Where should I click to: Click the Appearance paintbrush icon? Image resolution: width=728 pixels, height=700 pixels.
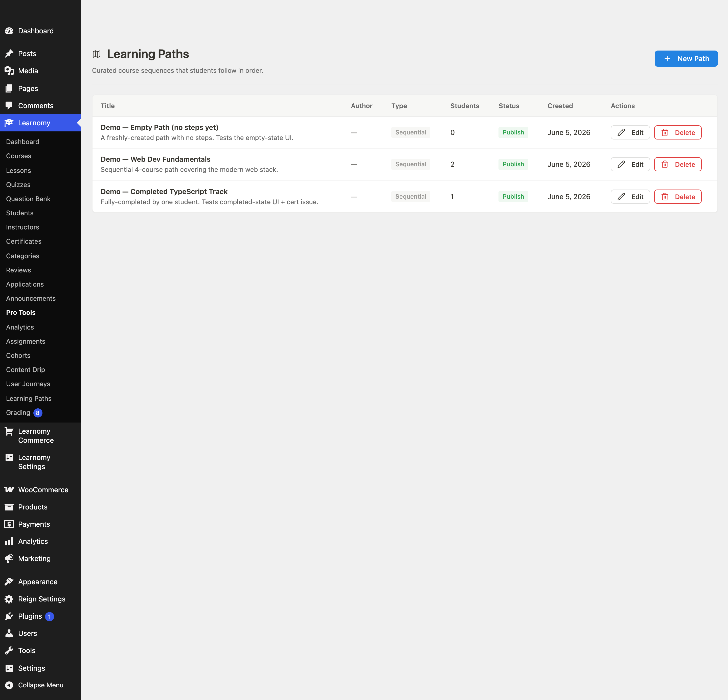point(9,581)
